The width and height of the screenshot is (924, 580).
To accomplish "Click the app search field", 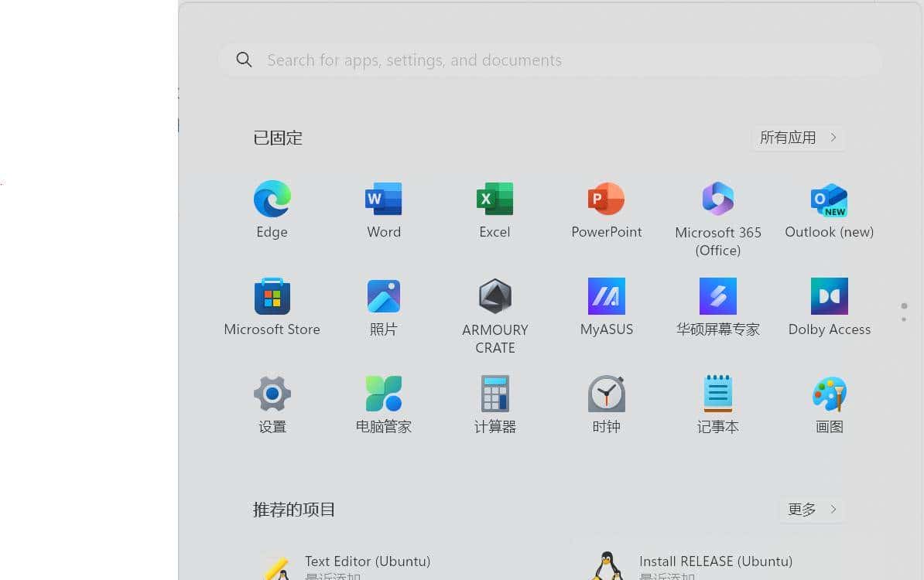I will 549,60.
